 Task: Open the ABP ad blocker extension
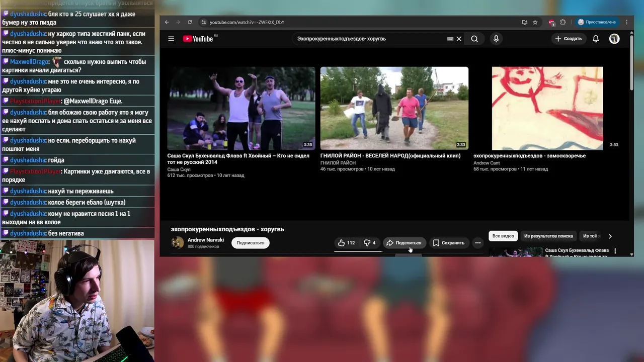[551, 22]
